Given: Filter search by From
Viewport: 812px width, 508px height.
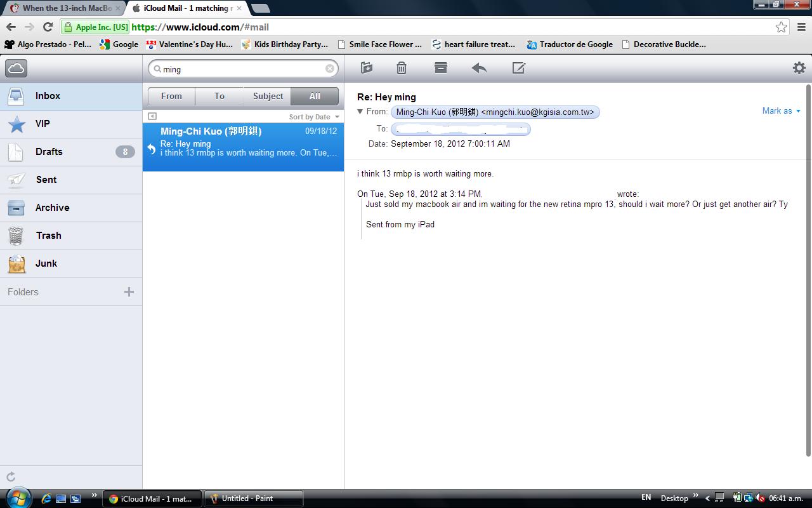Looking at the screenshot, I should [171, 96].
